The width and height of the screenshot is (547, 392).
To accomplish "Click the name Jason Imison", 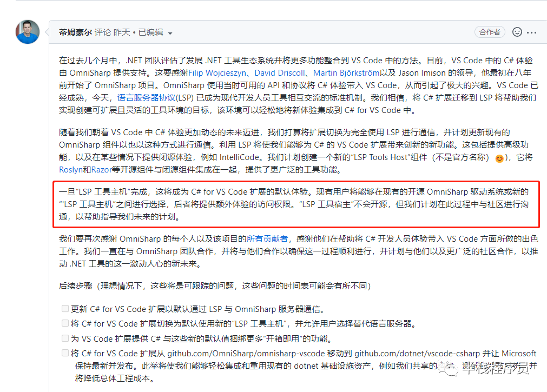I will (x=422, y=73).
